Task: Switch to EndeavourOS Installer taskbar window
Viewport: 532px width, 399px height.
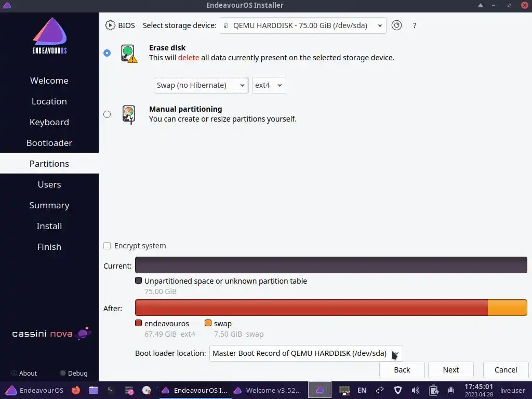Action: coord(194,390)
